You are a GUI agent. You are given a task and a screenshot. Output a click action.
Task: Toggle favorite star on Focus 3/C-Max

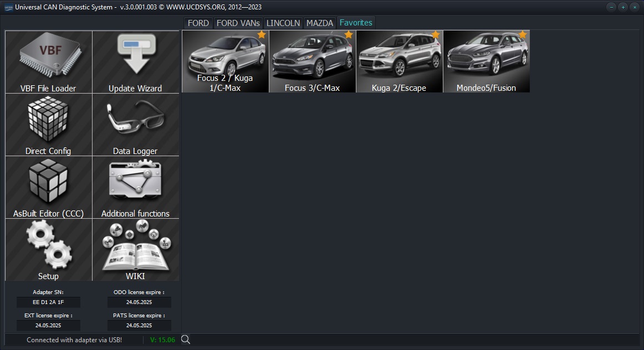349,35
